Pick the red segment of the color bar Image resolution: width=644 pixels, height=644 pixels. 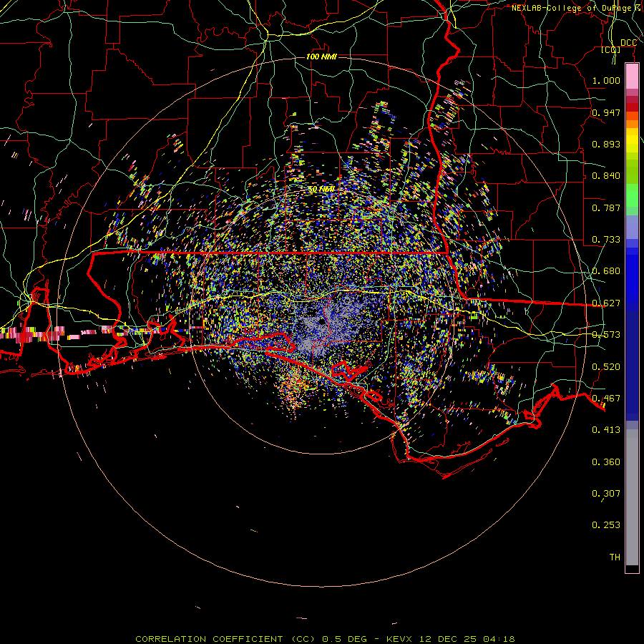[632, 107]
